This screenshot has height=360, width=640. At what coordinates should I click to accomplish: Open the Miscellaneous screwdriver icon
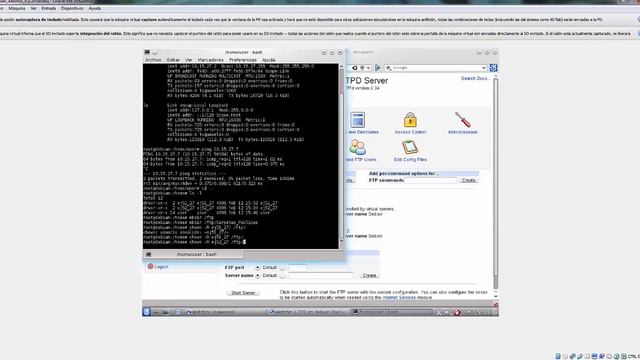click(462, 120)
